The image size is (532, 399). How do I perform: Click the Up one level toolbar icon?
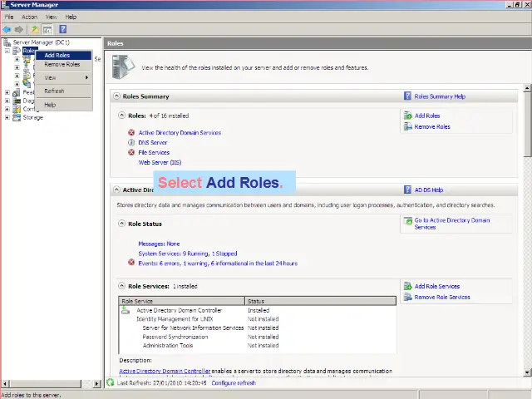[x=35, y=30]
